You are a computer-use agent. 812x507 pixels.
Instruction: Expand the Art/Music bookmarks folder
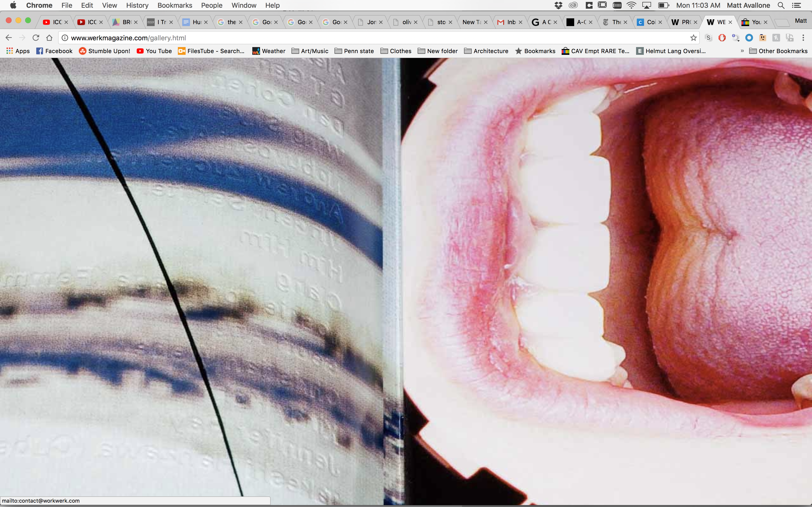310,51
